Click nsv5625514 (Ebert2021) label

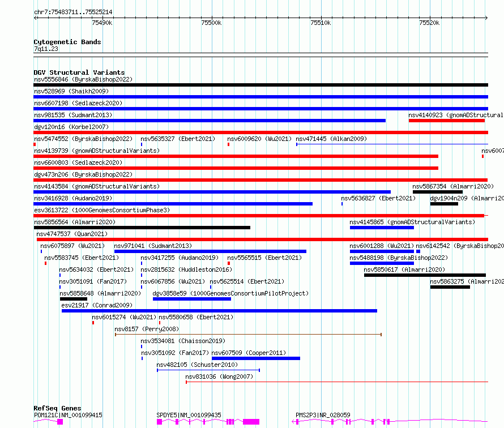[x=247, y=281]
